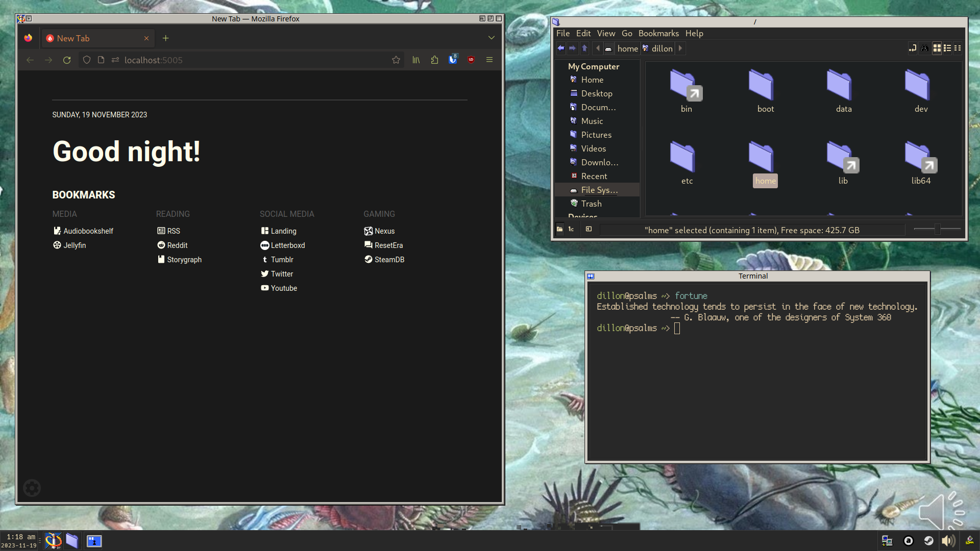980x551 pixels.
Task: Click the file manager search binoculars icon
Action: click(924, 48)
